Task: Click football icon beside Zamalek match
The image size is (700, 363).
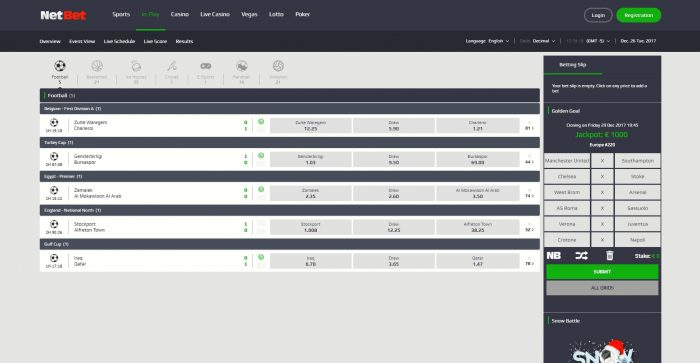Action: coord(54,190)
